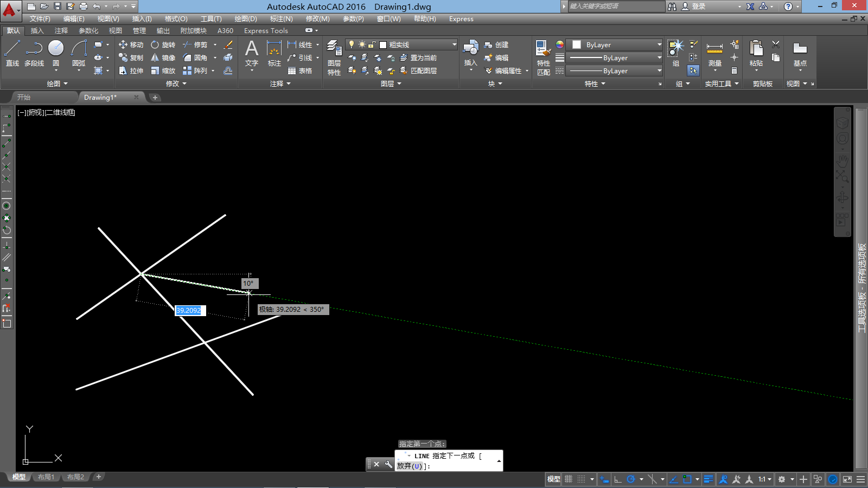Viewport: 868px width, 488px height.
Task: Click the 39.2092 dynamic length input field
Action: coord(189,311)
